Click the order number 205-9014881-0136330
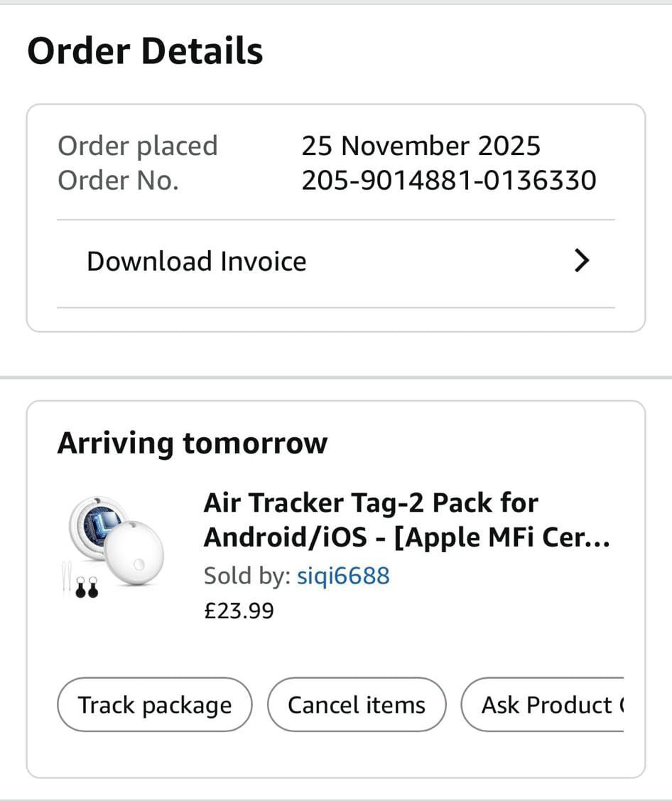This screenshot has height=801, width=672. pos(449,181)
